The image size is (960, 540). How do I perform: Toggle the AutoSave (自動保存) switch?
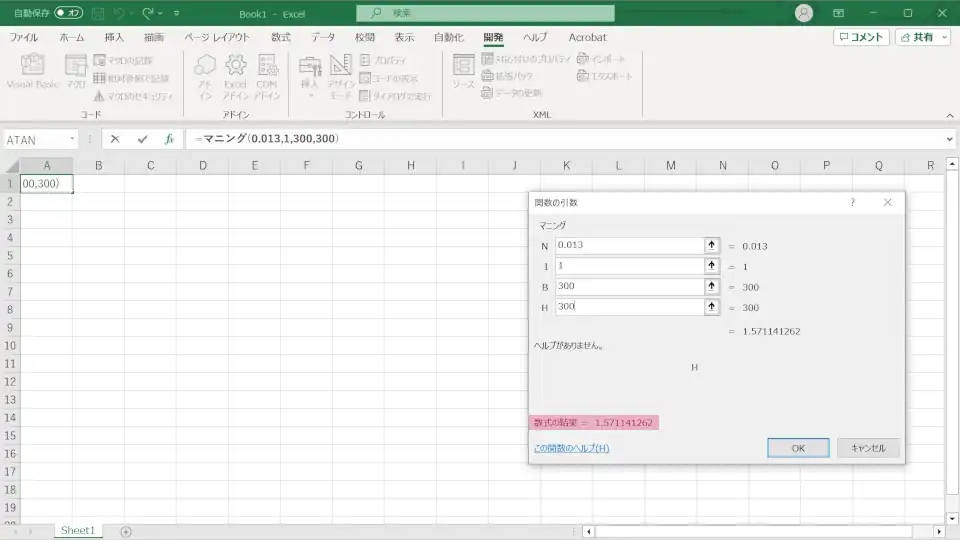[68, 13]
